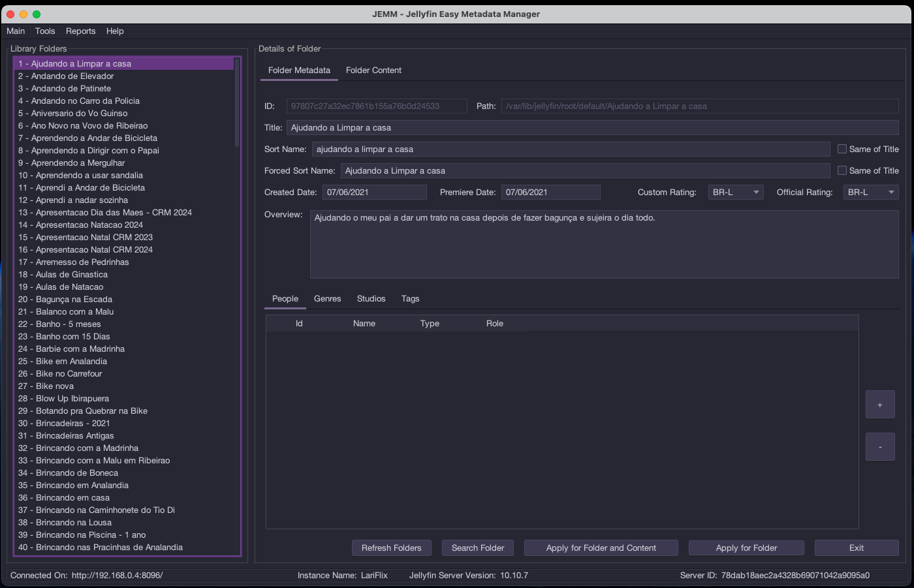Open the Reports menu
Screen dimensions: 914x588
(80, 31)
